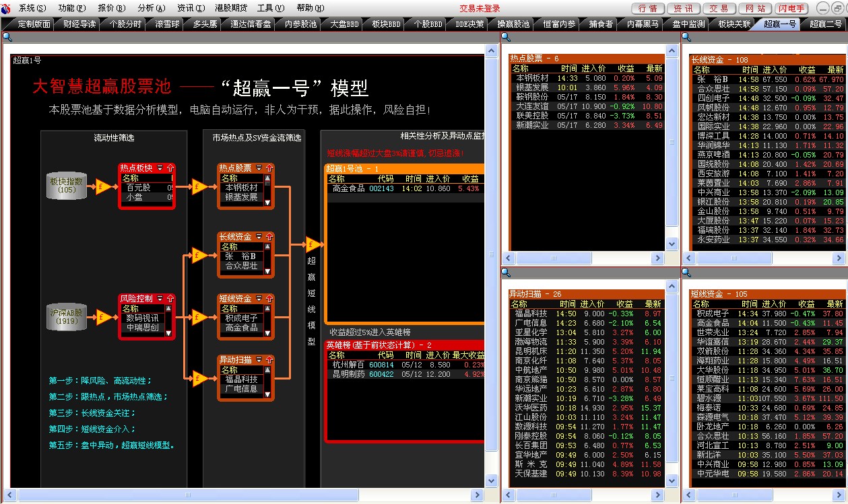Click the up-arrow icon on the 异动扫描 box header
This screenshot has width=848, height=504.
click(269, 359)
